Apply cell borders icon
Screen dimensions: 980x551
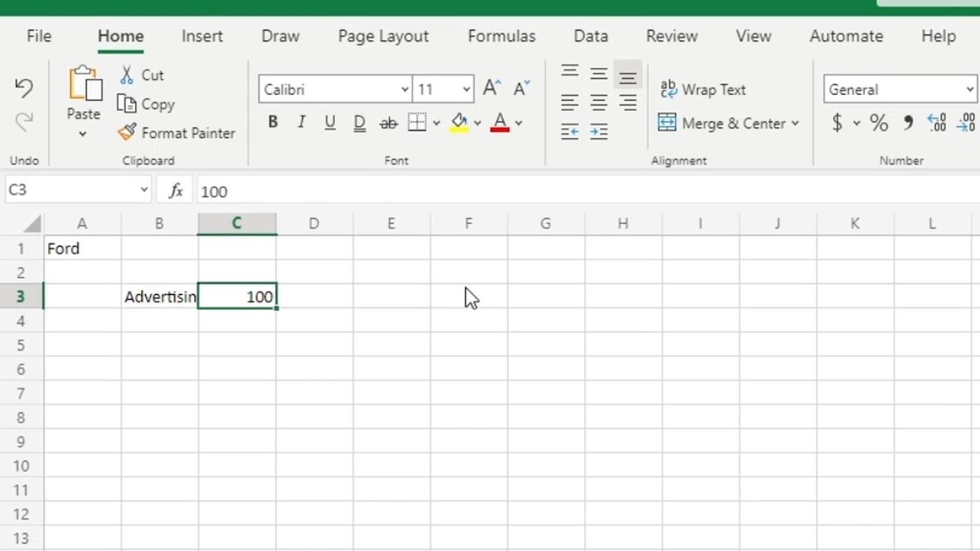click(417, 122)
